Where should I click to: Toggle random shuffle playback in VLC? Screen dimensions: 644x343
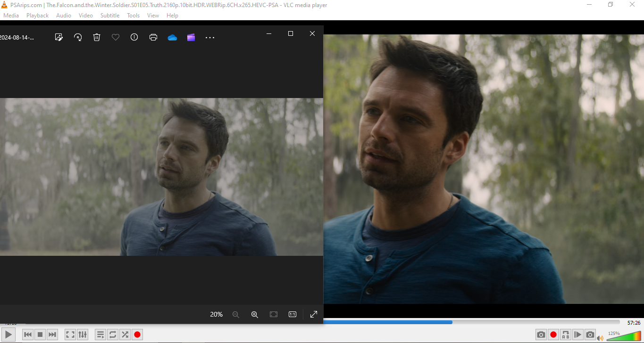[125, 335]
